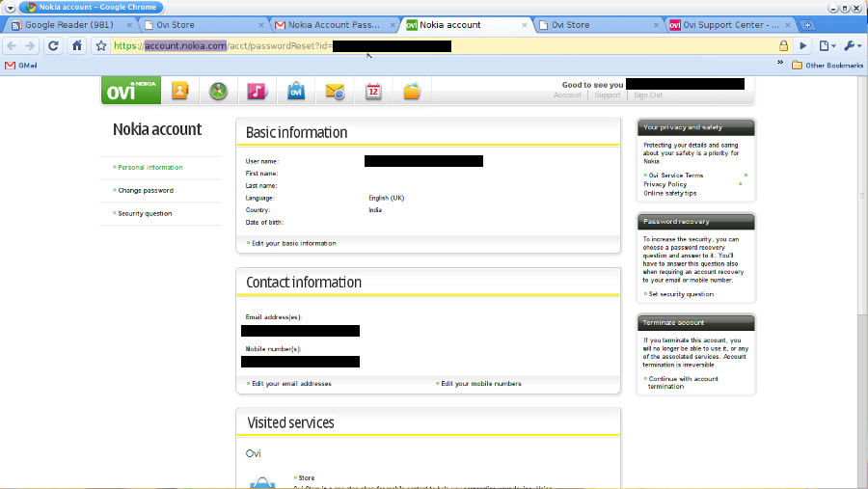Switch to the Ovi Support Center tab
Screen dimensions: 868x489
click(x=730, y=25)
